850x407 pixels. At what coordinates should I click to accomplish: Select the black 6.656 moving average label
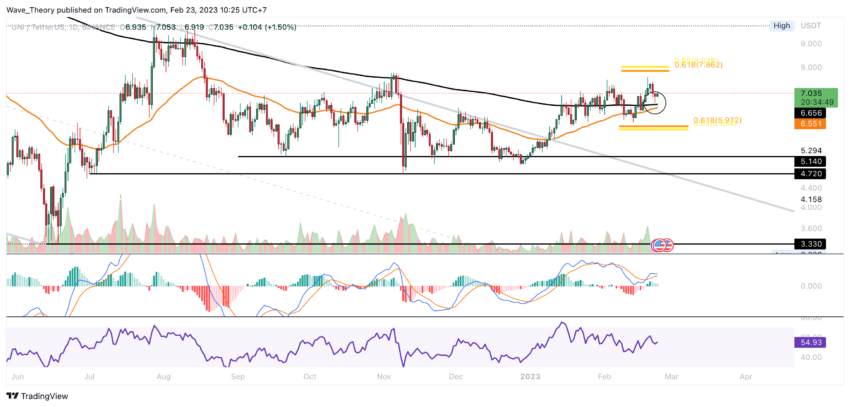click(x=808, y=114)
